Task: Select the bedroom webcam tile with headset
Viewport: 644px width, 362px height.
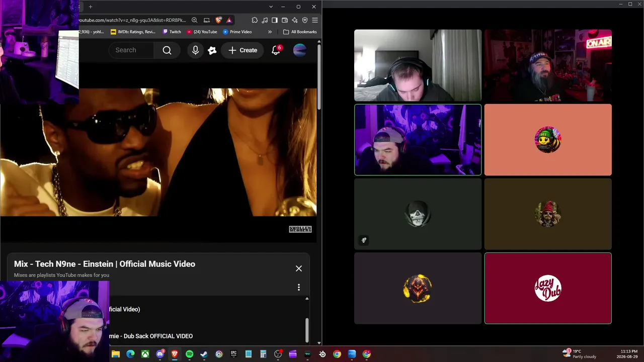Action: [x=418, y=65]
